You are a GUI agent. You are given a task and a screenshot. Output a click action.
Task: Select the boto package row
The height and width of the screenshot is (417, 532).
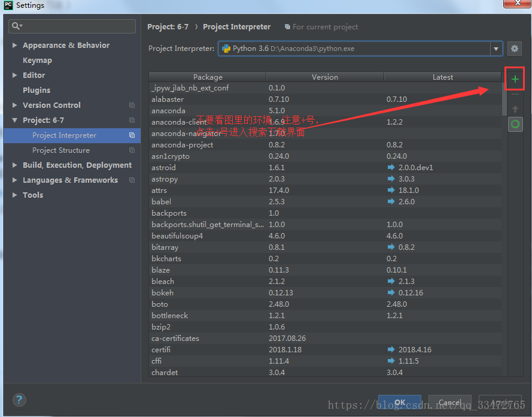pos(325,304)
